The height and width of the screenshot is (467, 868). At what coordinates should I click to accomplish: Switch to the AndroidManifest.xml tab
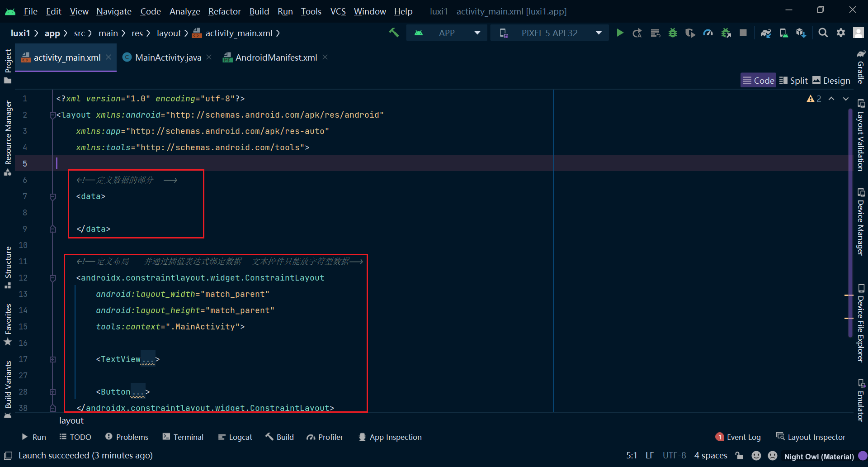[276, 57]
